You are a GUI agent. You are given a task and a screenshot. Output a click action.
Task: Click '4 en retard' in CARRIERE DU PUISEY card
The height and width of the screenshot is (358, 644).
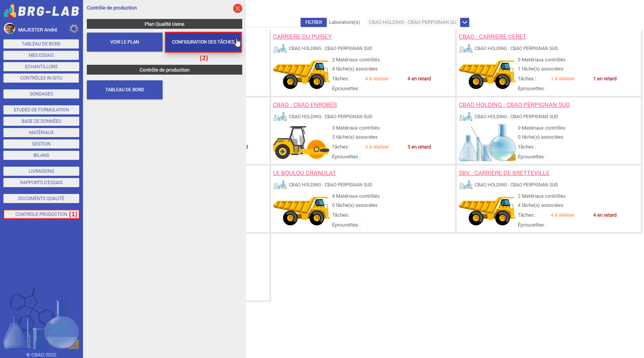(x=419, y=79)
